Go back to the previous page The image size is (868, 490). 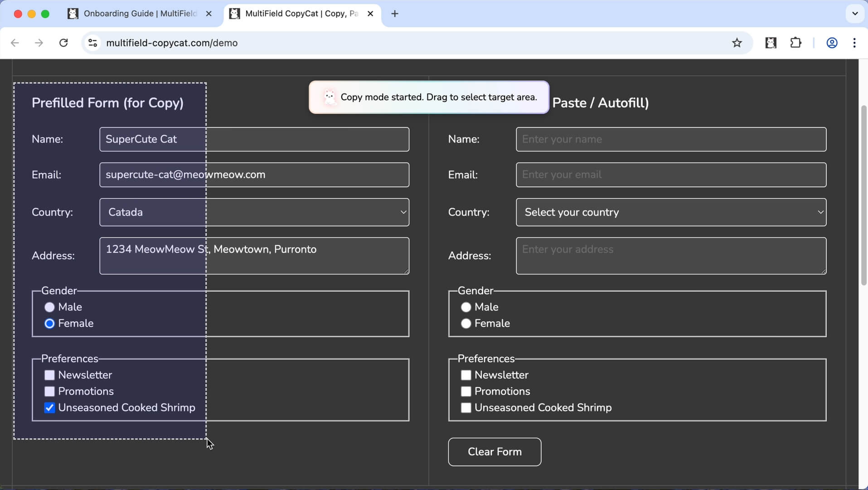(x=15, y=43)
